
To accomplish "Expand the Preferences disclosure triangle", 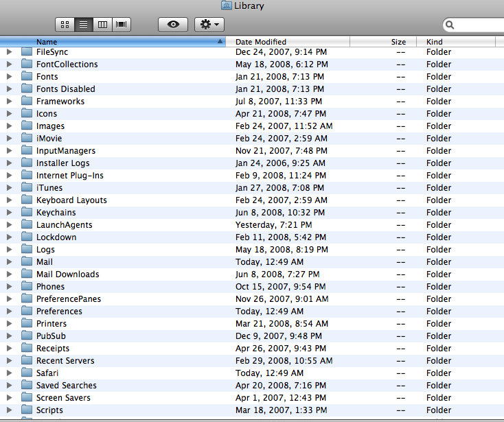I will pos(10,312).
